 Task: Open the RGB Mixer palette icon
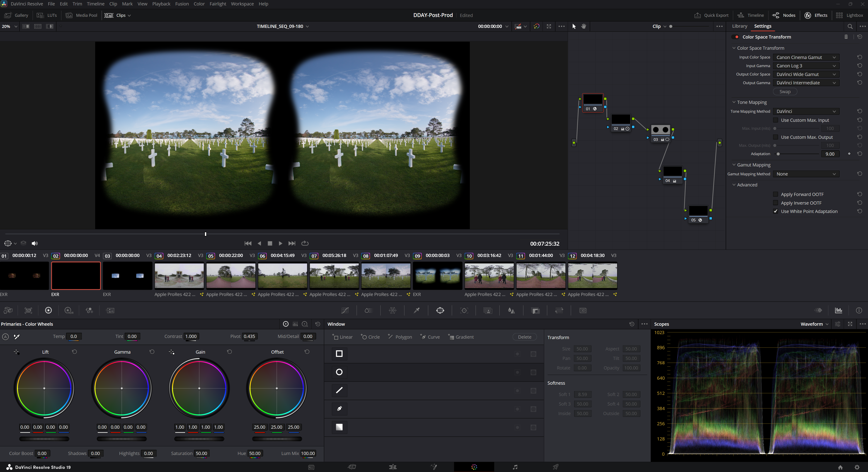point(89,311)
